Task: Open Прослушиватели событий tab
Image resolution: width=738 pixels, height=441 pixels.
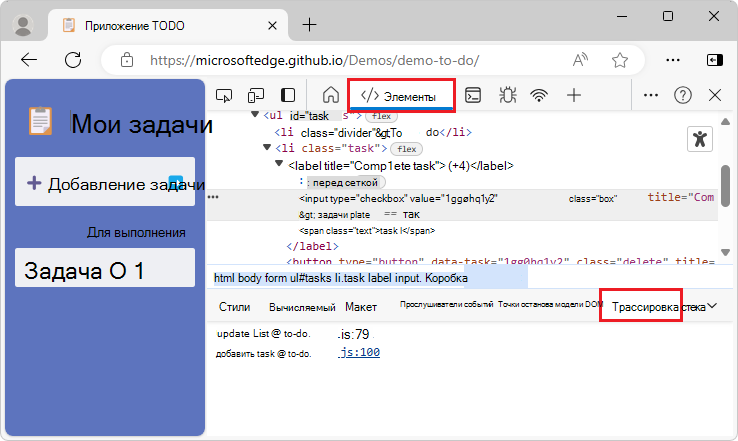Action: [446, 305]
